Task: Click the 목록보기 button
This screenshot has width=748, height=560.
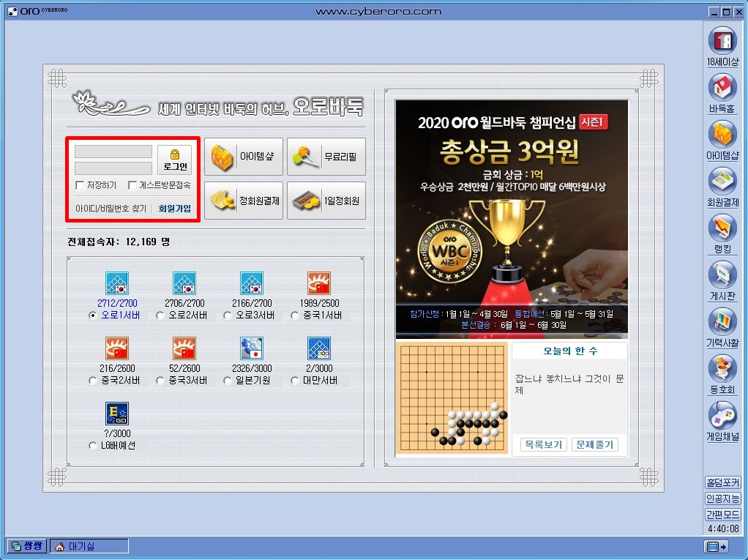Action: point(543,444)
